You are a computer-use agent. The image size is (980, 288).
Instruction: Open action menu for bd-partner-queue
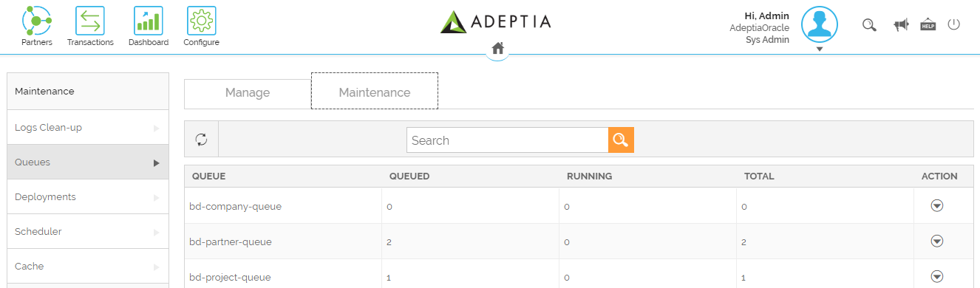[x=937, y=241]
